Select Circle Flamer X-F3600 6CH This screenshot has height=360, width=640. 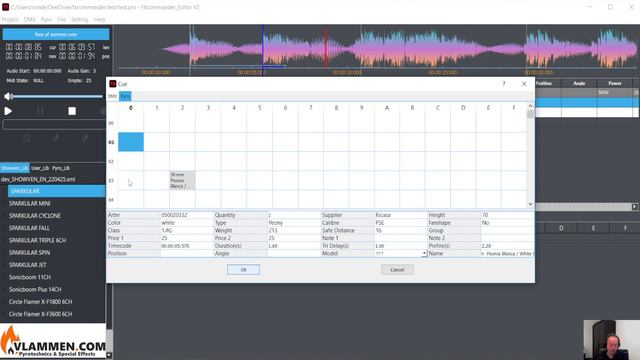(x=40, y=314)
